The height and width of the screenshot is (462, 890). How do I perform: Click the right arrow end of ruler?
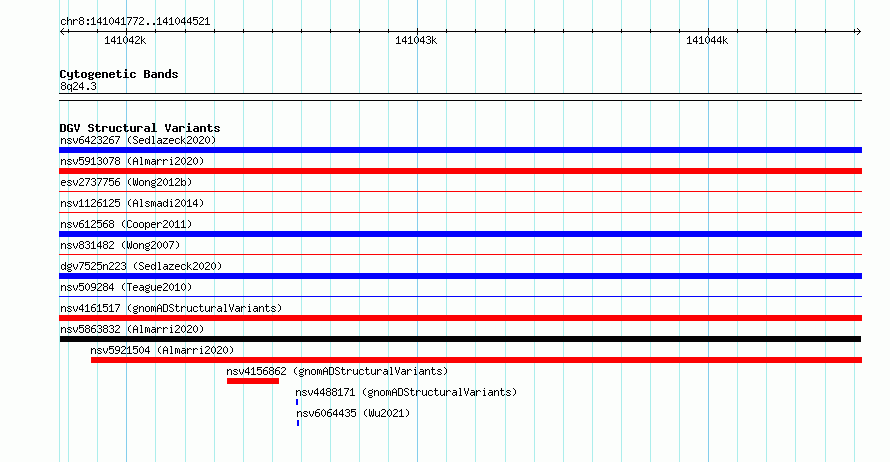pyautogui.click(x=858, y=32)
